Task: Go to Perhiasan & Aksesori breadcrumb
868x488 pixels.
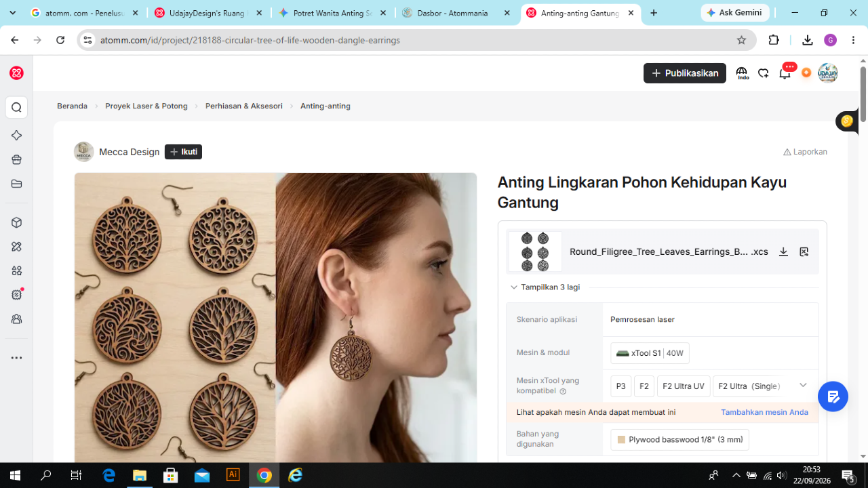Action: pos(244,106)
